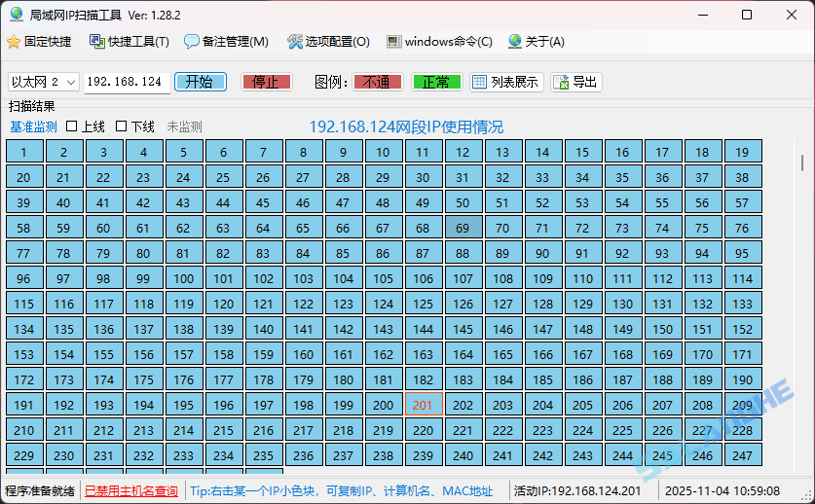Click the 快捷工具 window icon

click(96, 42)
